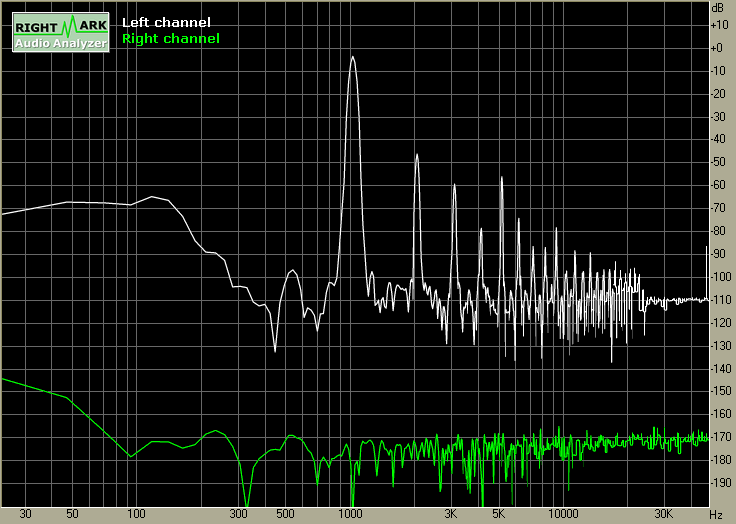Click the '30' Hz frequency axis label
This screenshot has height=524, width=736.
coord(25,514)
